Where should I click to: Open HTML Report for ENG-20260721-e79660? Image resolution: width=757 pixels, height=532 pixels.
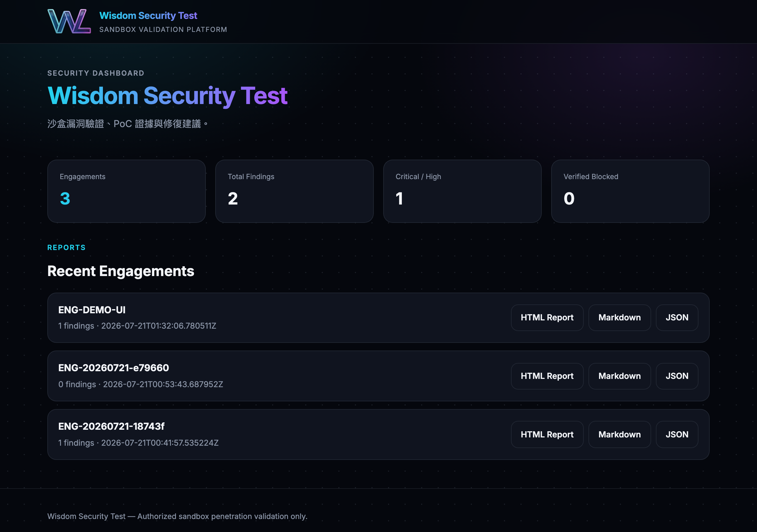pos(547,376)
